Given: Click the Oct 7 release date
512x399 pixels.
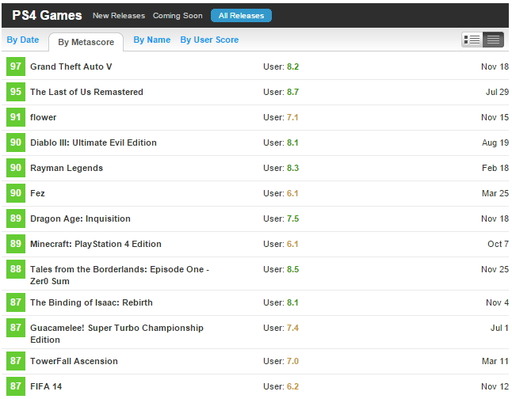Looking at the screenshot, I should 498,244.
